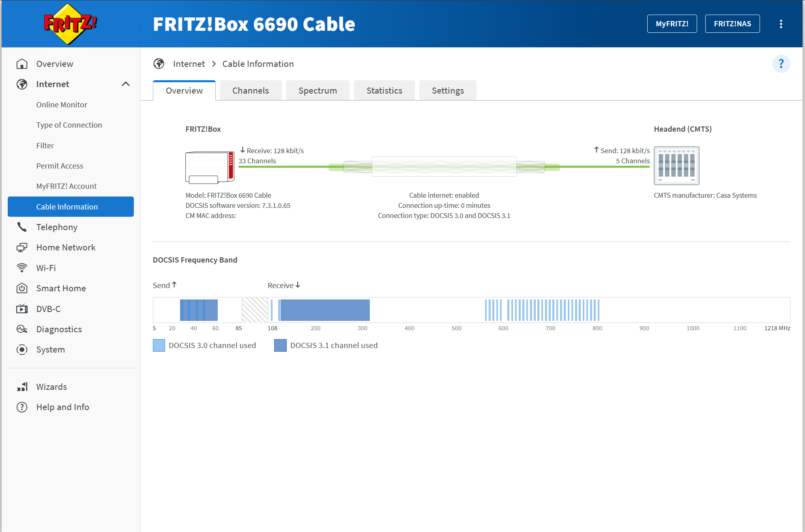
Task: Select the Overview tab in Cable Information
Action: (184, 91)
